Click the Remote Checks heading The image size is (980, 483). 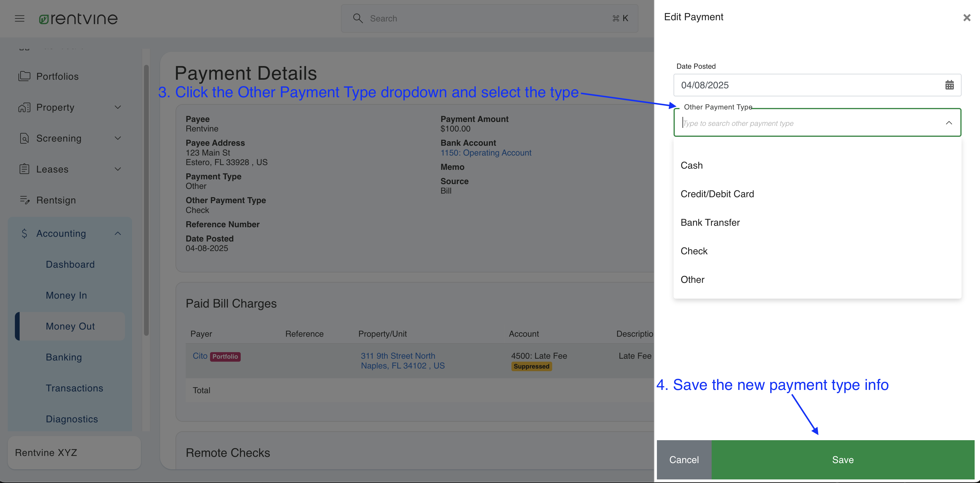point(228,453)
